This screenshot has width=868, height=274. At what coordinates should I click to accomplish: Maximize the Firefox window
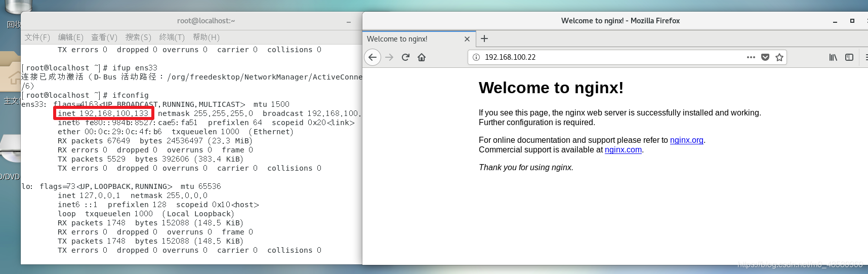pos(852,21)
